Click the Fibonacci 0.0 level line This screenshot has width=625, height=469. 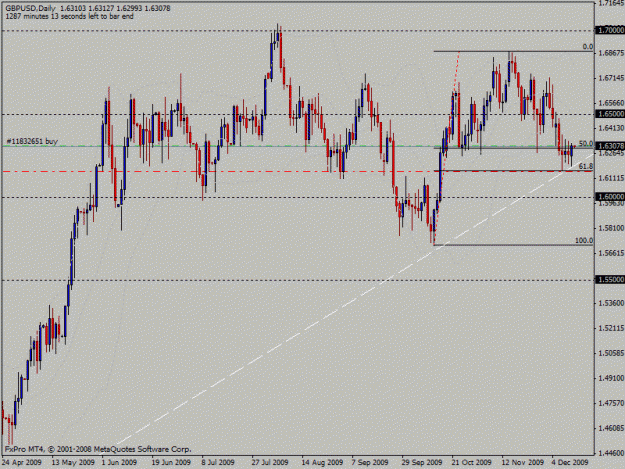click(513, 51)
